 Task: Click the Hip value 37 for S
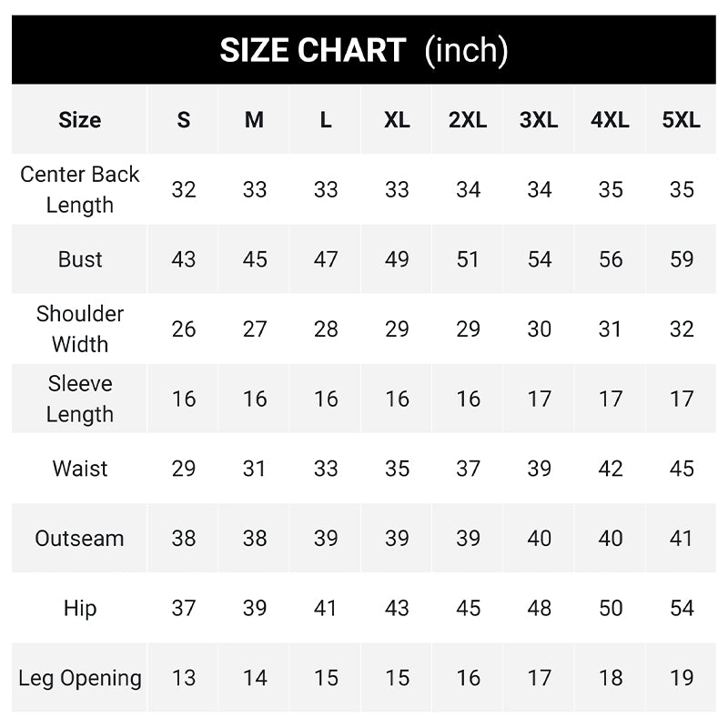coord(184,608)
